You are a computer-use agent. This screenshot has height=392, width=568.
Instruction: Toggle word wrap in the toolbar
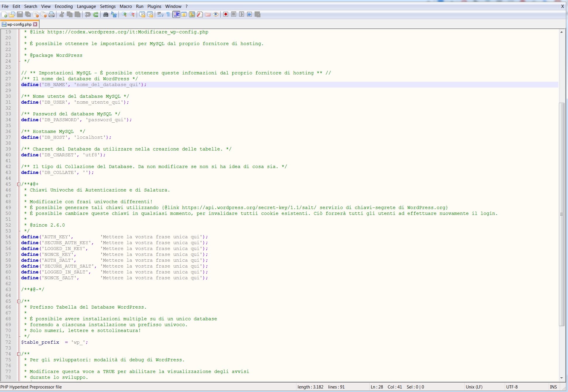click(160, 14)
